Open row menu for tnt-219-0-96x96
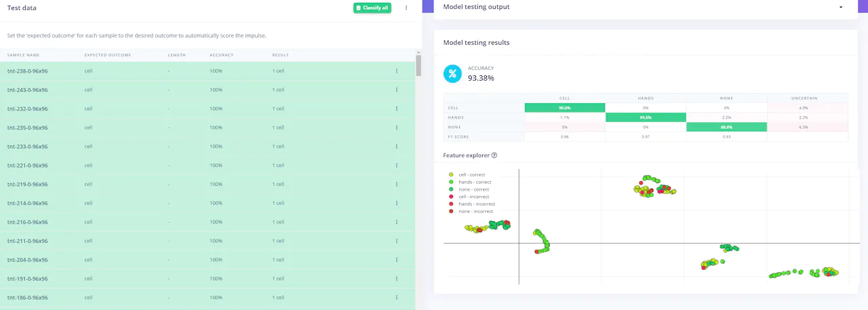Screen dimensions: 868x310 [397, 185]
